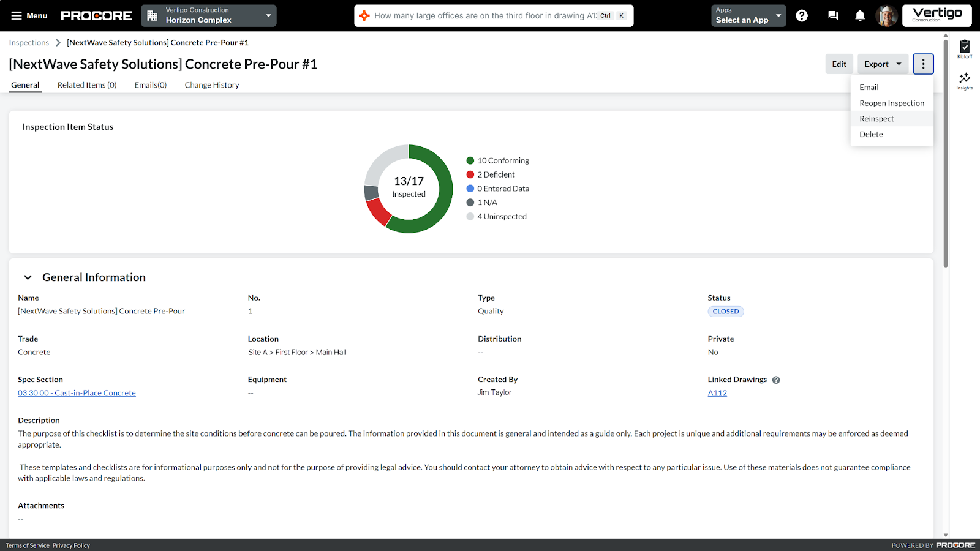Open the Select an App dropdown
Image resolution: width=980 pixels, height=551 pixels.
[x=748, y=16]
